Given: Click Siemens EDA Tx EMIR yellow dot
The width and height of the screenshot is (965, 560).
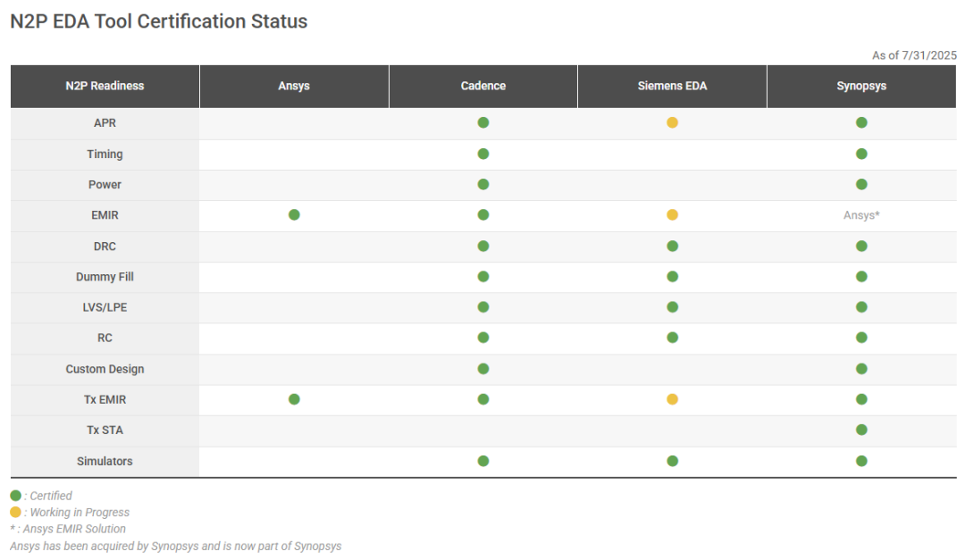Looking at the screenshot, I should (x=672, y=399).
